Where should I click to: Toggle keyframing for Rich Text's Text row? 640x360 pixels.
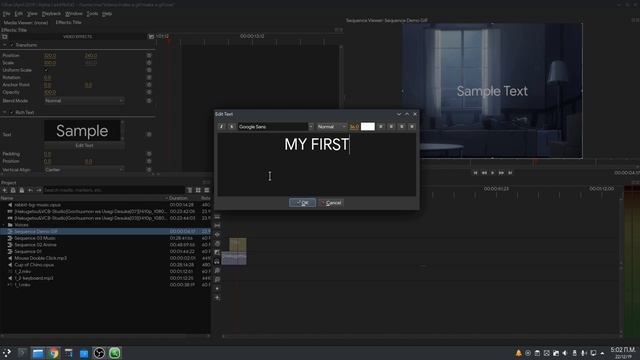[x=149, y=134]
